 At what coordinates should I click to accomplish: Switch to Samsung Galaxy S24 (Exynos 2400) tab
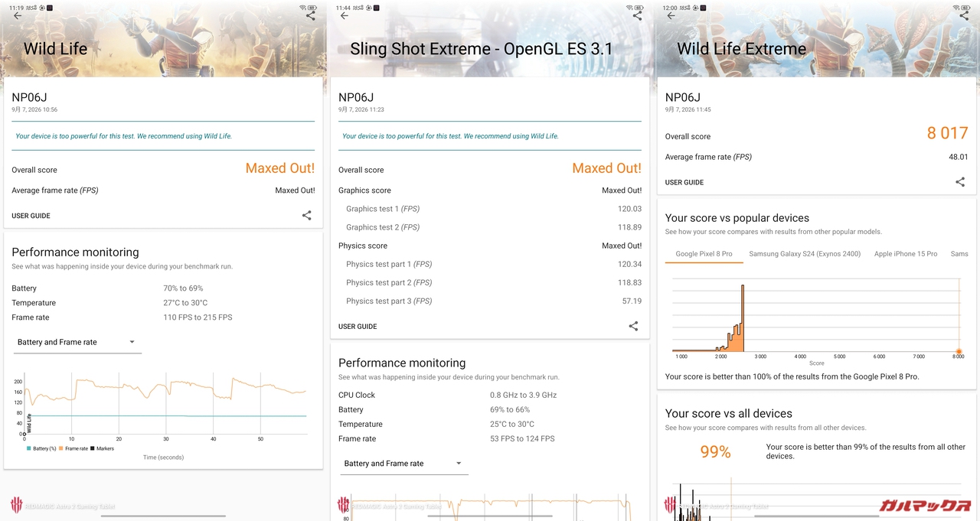click(805, 254)
